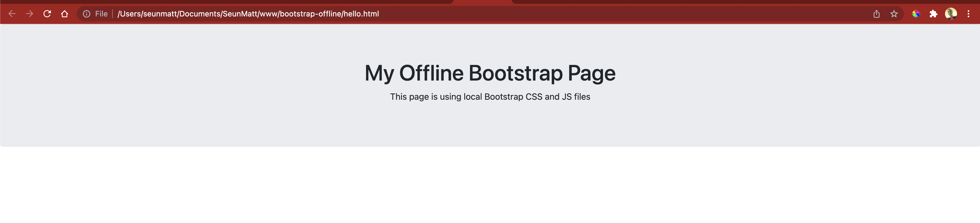Open the colorful color-picker extension
This screenshot has height=223, width=980.
tap(916, 14)
